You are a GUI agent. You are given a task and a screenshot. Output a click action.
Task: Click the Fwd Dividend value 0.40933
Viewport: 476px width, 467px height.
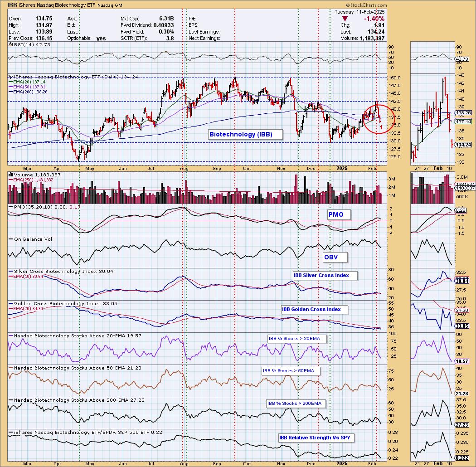[164, 25]
